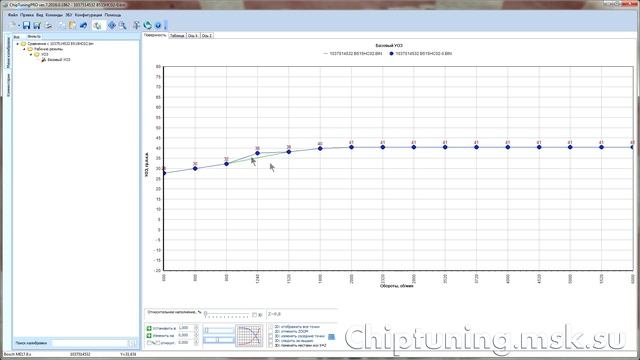Click the Установить в value field
The width and height of the screenshot is (640, 360).
(x=185, y=328)
